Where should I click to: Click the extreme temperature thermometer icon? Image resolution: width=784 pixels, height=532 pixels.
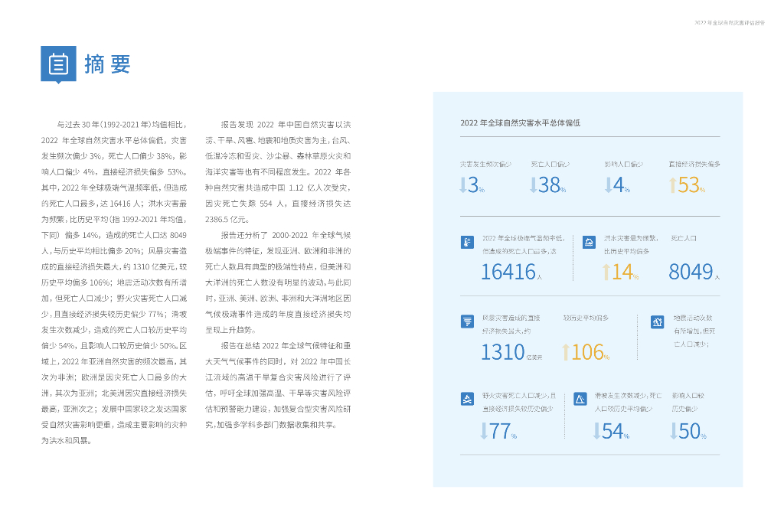[x=467, y=243]
